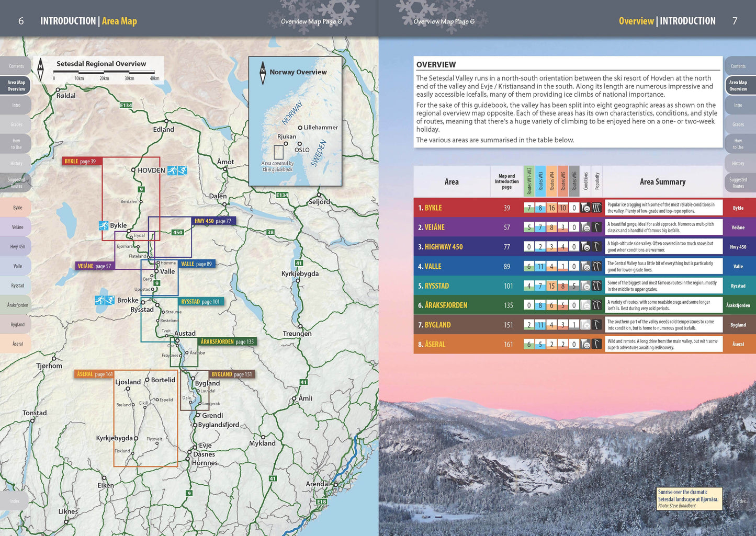Screen dimensions: 756x536
Task: Open the Index tab at bottom left
Action: (x=15, y=501)
